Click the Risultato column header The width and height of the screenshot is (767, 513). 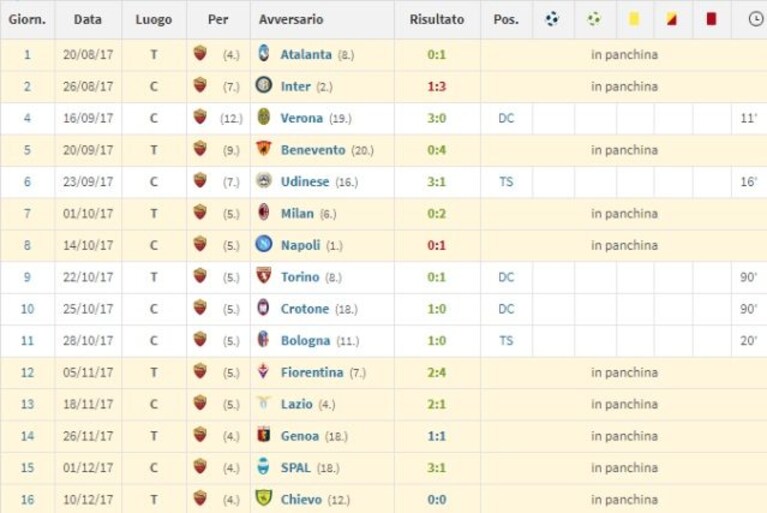point(437,20)
